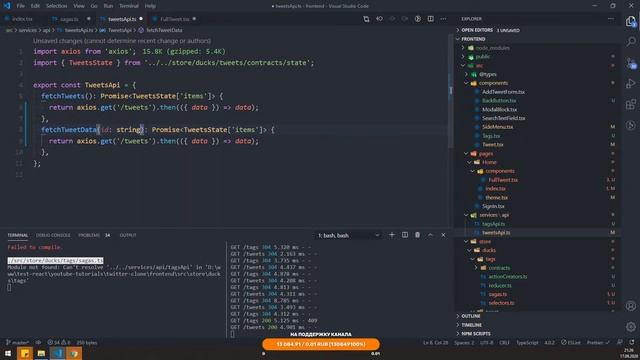Image resolution: width=640 pixels, height=360 pixels.
Task: Open the editor More Actions ellipsis
Action: pos(443,19)
